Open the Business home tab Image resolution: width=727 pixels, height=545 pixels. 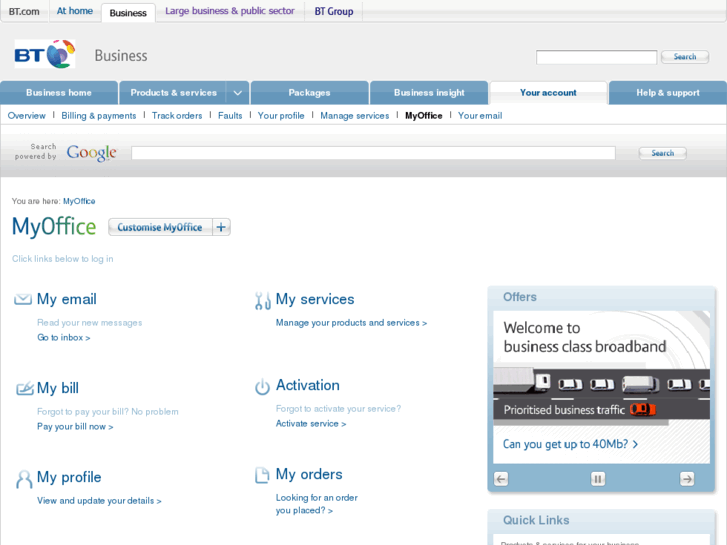[59, 93]
